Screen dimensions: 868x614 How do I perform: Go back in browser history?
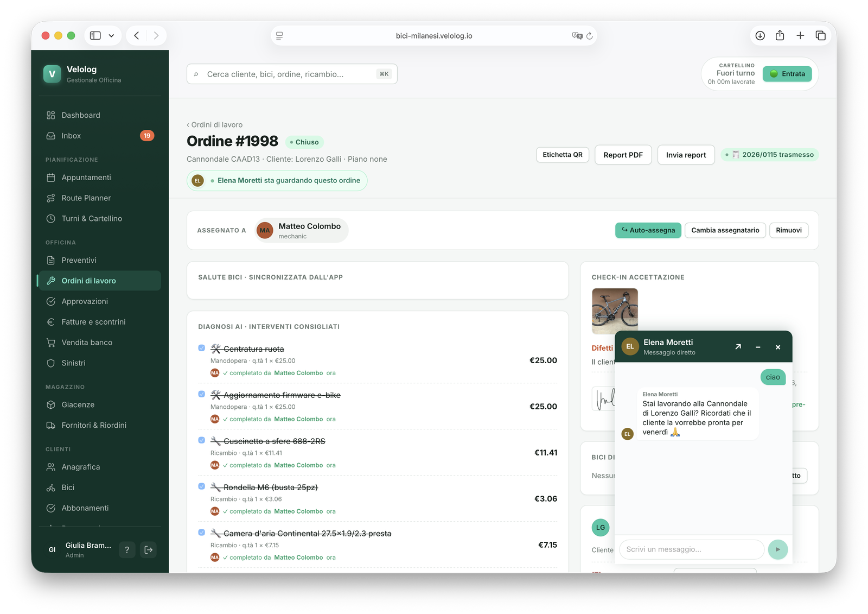(137, 36)
